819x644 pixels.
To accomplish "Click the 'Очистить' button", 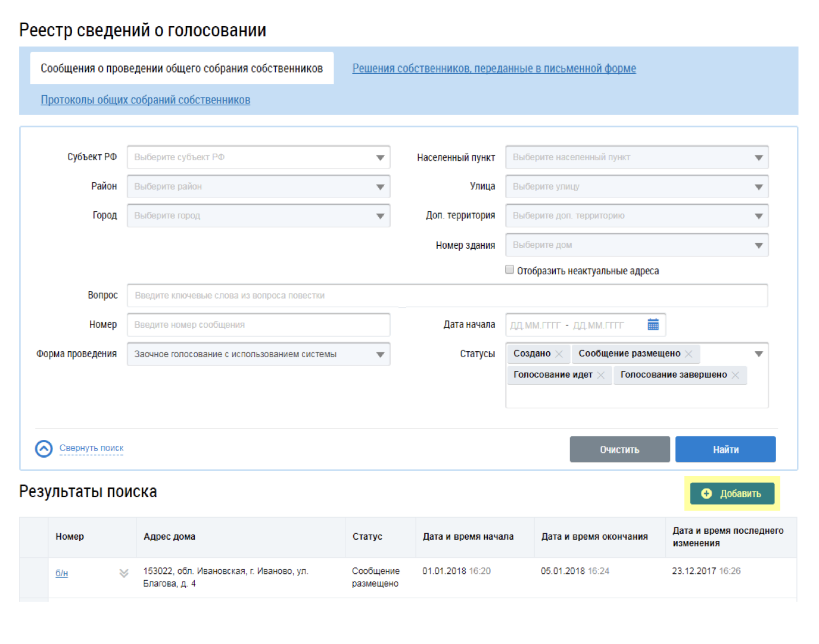I will (619, 449).
